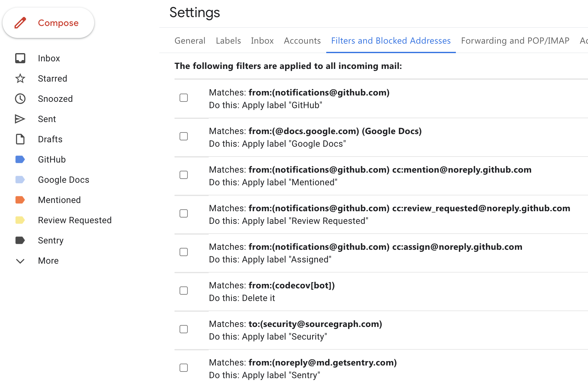Select the Accounts settings tab
The height and width of the screenshot is (387, 588).
(x=302, y=40)
